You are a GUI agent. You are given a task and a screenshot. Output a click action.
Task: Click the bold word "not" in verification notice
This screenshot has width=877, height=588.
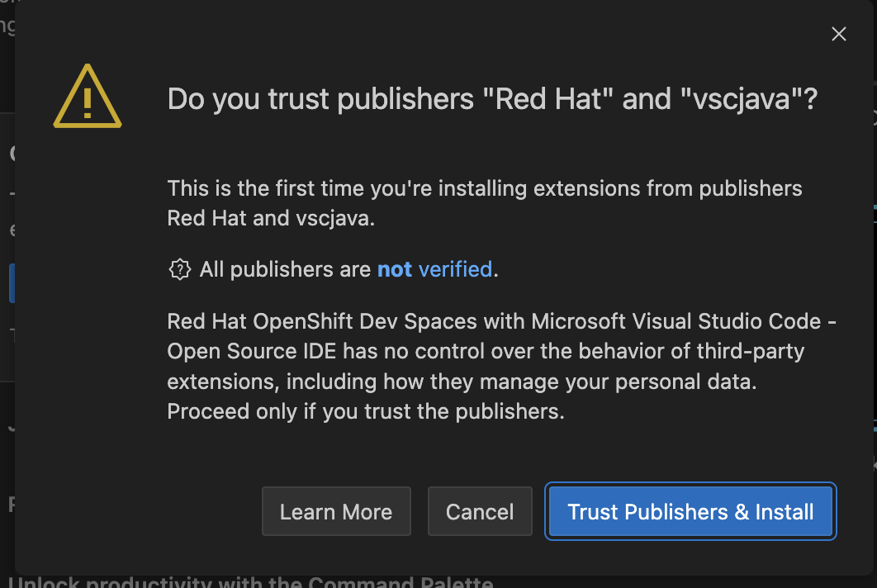click(x=395, y=269)
